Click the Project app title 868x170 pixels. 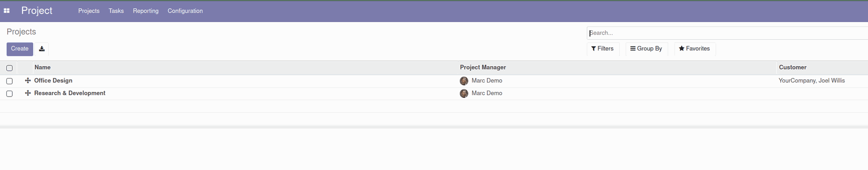coord(37,11)
